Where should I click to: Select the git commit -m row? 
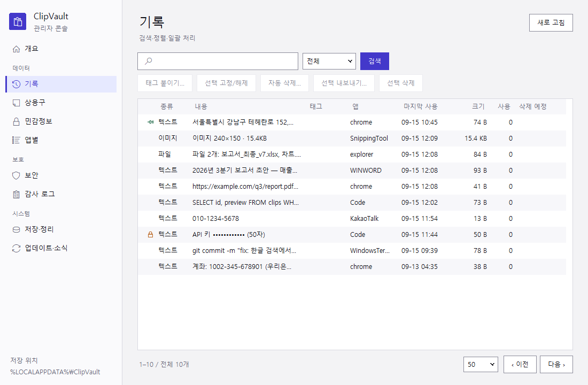point(352,251)
